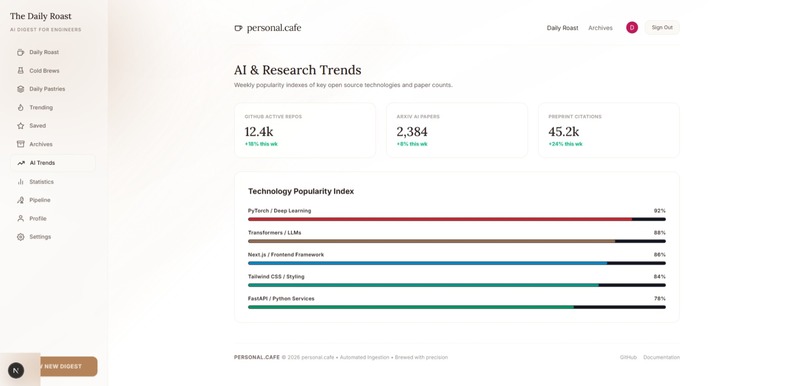
Task: Open the Documentation footer link
Action: point(662,357)
